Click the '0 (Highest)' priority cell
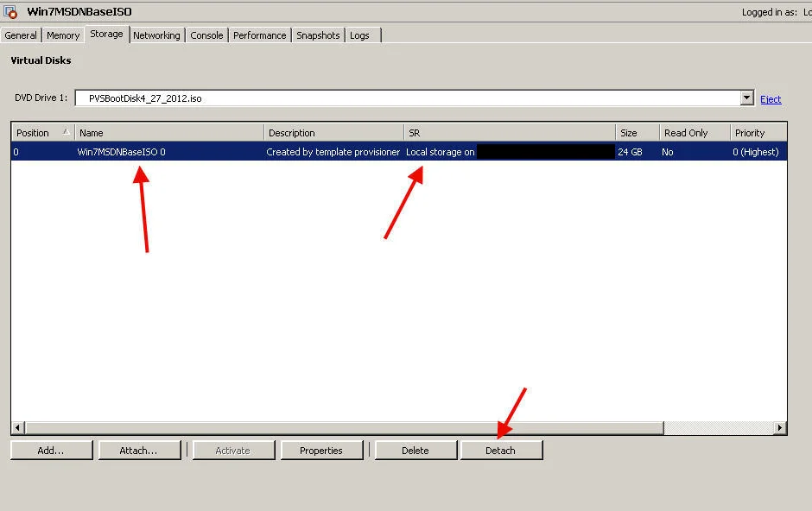 (756, 152)
